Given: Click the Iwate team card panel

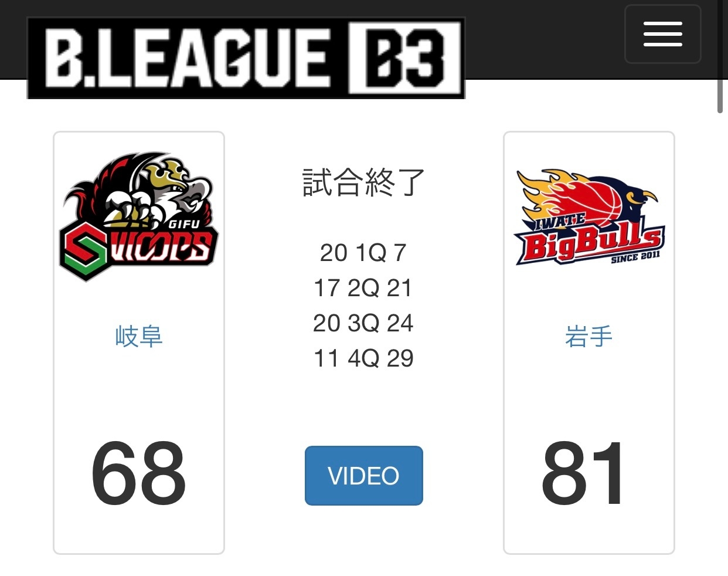Looking at the screenshot, I should tap(589, 343).
